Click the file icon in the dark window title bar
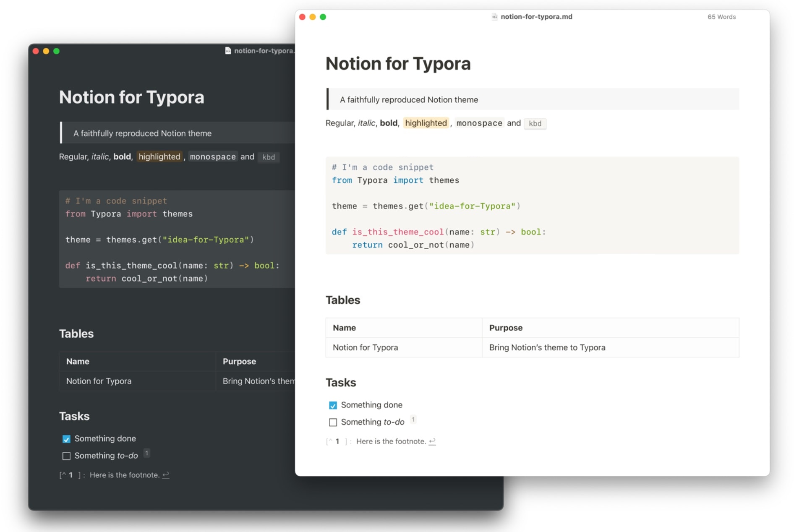This screenshot has height=532, width=794. point(228,51)
